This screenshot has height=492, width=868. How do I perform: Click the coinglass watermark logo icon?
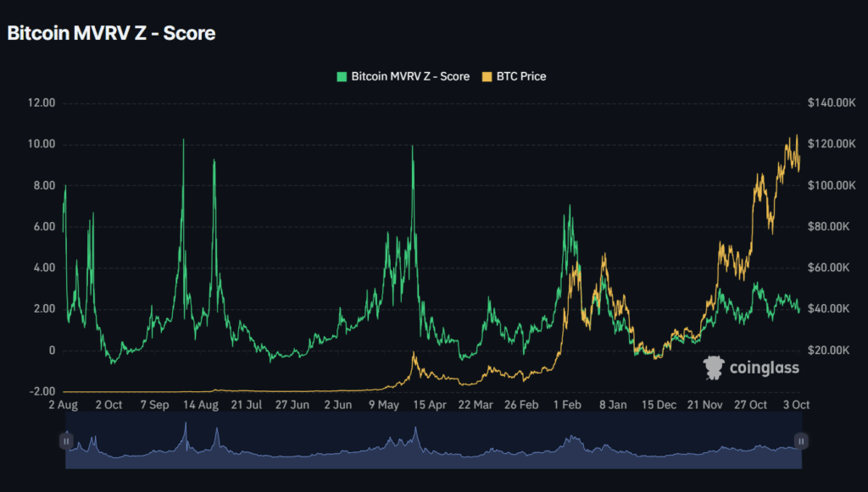[x=715, y=368]
